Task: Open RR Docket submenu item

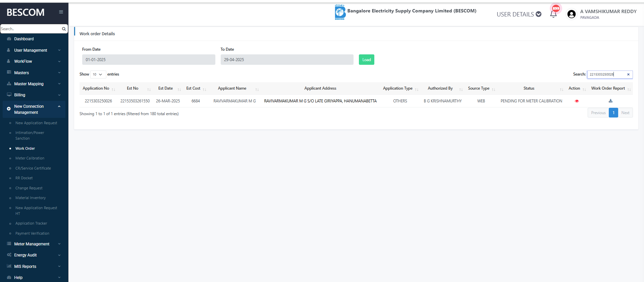Action: 24,178
